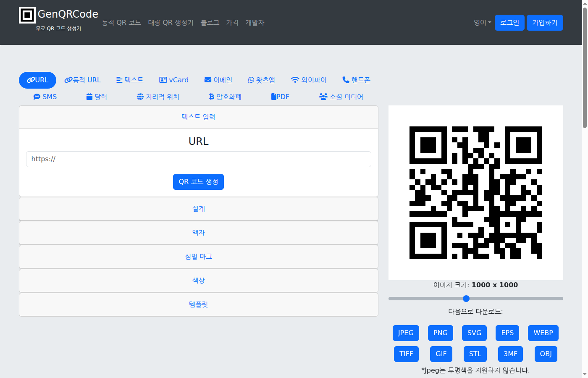This screenshot has width=588, height=378.
Task: Open the PDF QR code generator
Action: coord(280,97)
